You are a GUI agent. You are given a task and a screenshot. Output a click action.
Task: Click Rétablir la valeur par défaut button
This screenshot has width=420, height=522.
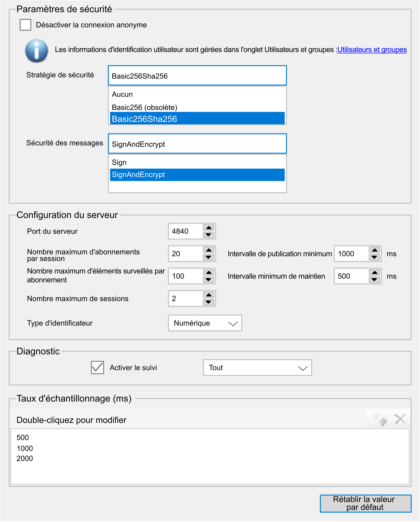(366, 503)
